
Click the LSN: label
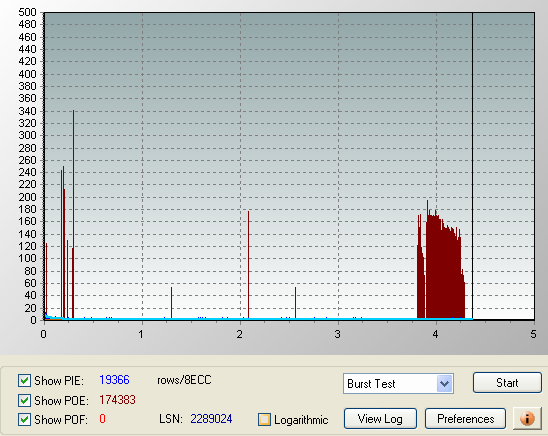pyautogui.click(x=171, y=419)
